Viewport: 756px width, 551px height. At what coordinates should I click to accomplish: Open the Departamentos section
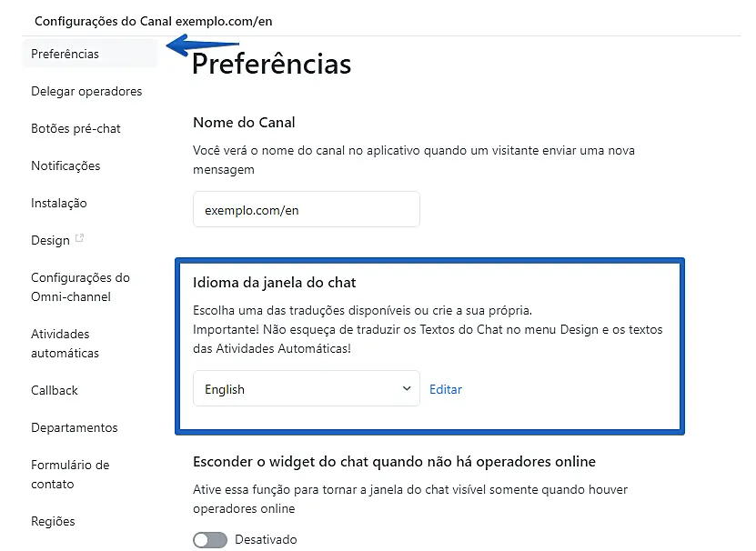pyautogui.click(x=75, y=427)
